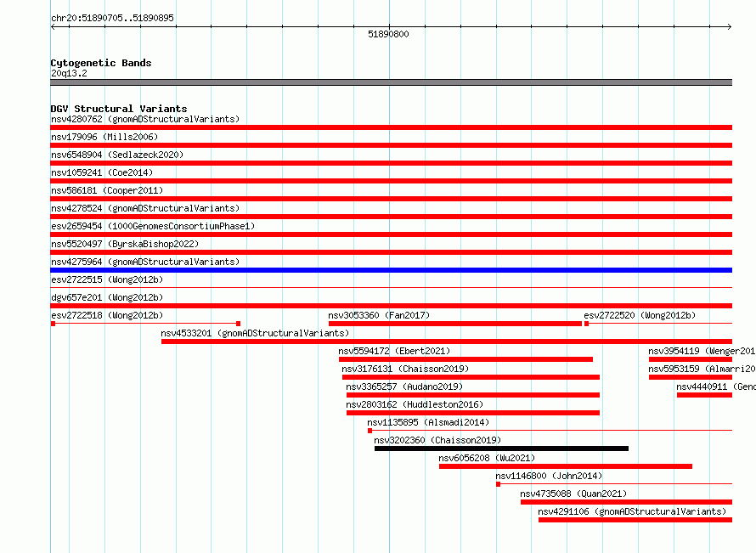The width and height of the screenshot is (756, 553).
Task: Click the black nsv3202360 variant bar
Action: click(501, 449)
